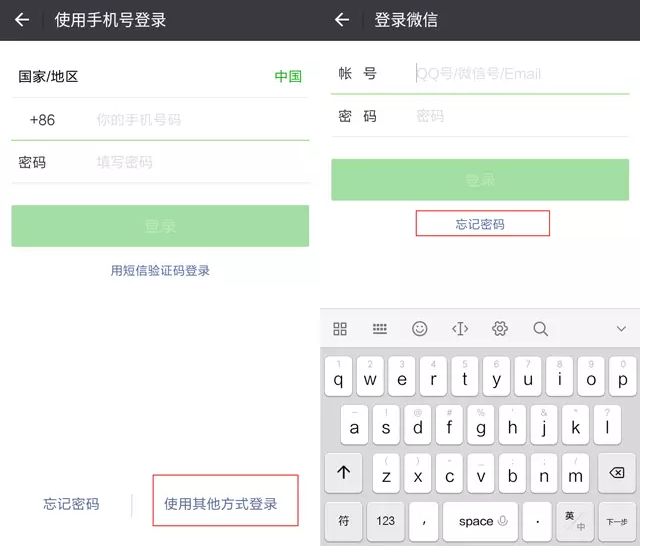Screen dimensions: 648x553
Task: Tap the n key
Action: [x=544, y=473]
